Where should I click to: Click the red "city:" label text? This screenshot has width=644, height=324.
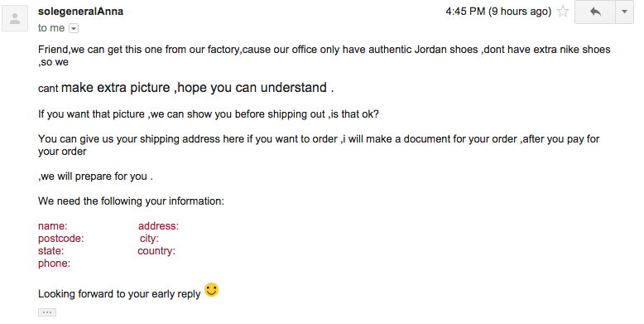149,239
